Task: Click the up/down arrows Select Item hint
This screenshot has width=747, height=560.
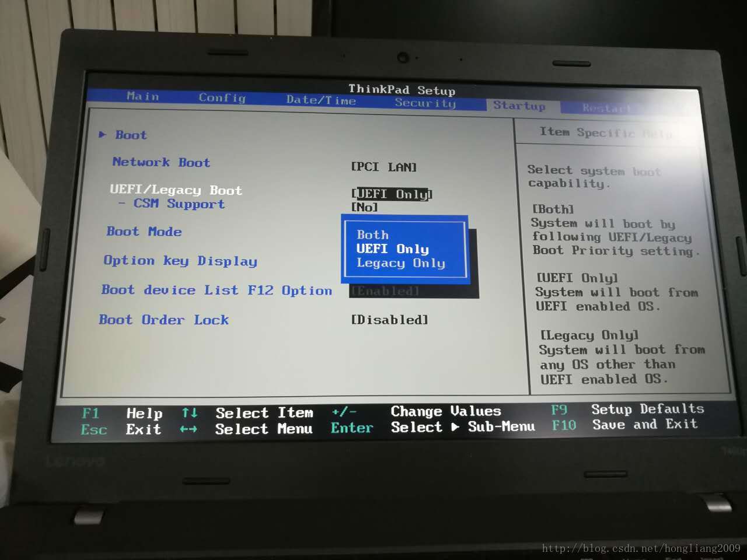Action: [247, 412]
